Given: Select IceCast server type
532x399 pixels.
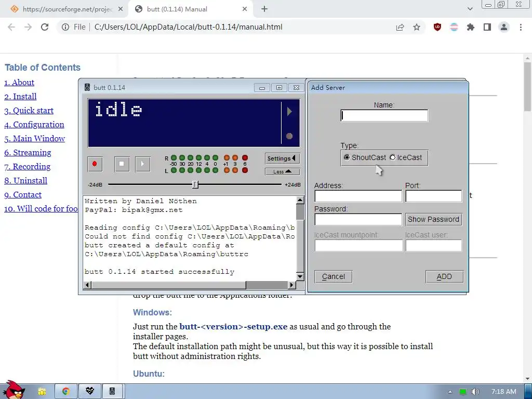Looking at the screenshot, I should pos(406,157).
